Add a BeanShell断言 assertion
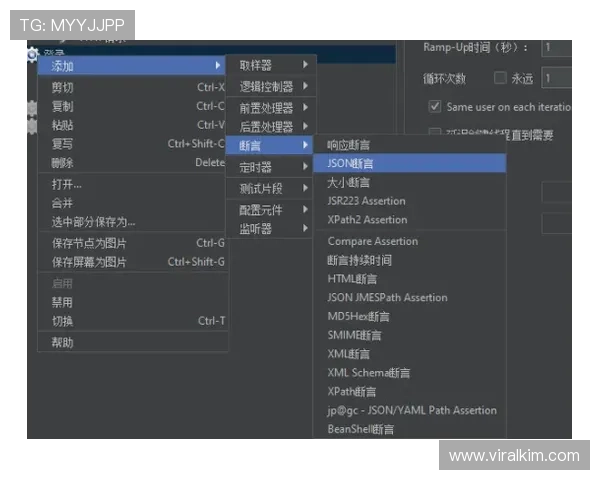This screenshot has width=600, height=480. [410, 429]
